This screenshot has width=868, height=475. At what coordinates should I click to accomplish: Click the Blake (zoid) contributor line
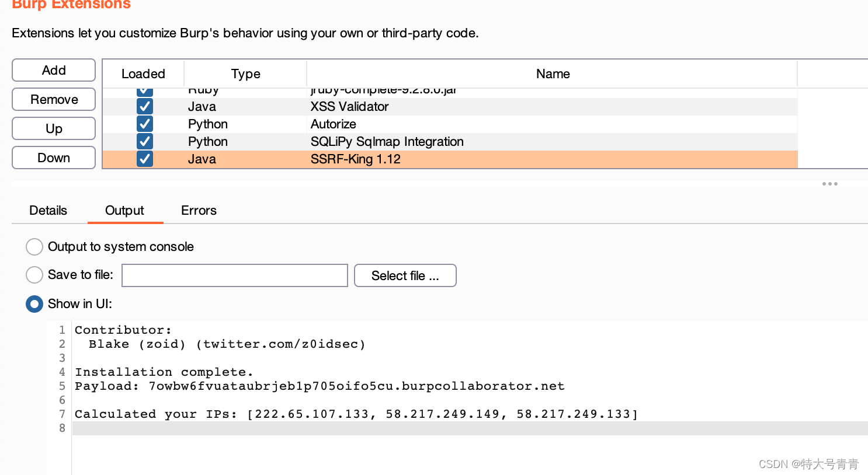pyautogui.click(x=227, y=344)
